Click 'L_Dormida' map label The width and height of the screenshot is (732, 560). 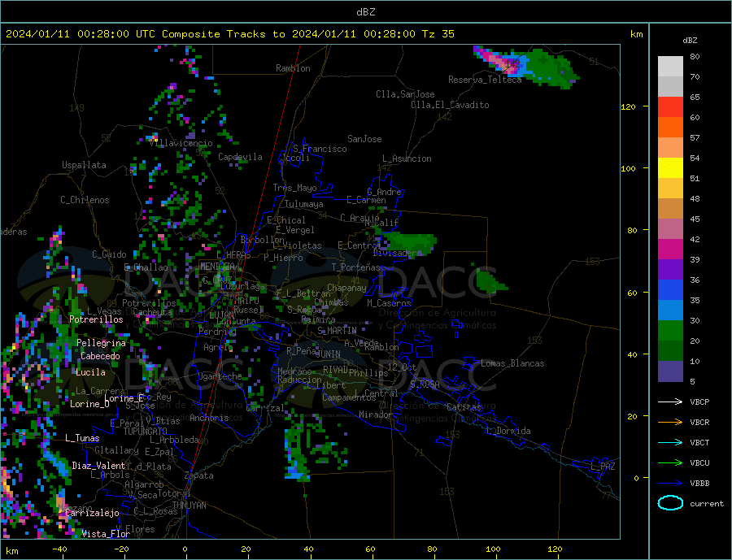[508, 430]
